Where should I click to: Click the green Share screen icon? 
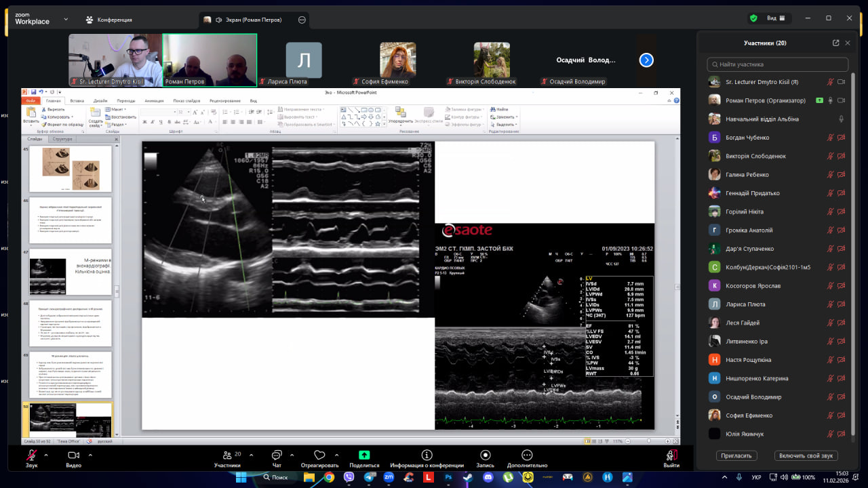click(364, 455)
